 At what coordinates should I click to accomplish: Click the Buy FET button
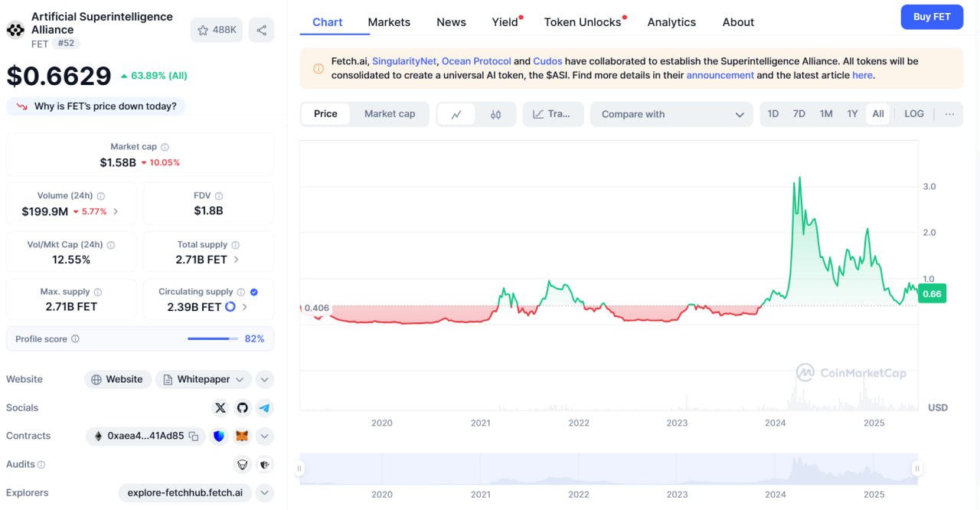[932, 17]
